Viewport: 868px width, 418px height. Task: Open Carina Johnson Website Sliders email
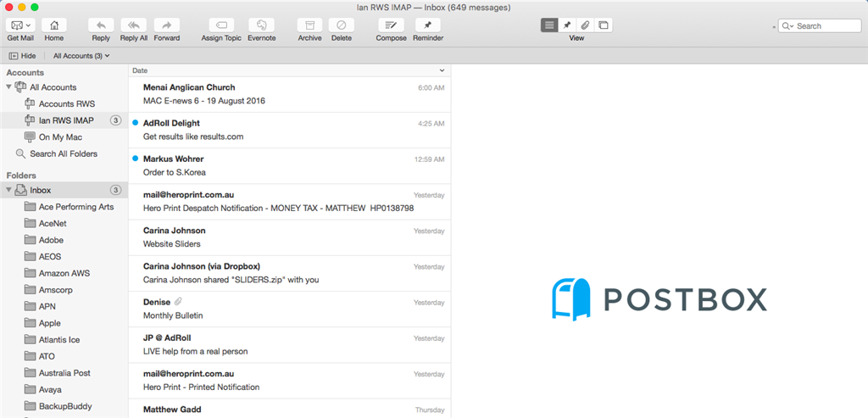pos(290,237)
